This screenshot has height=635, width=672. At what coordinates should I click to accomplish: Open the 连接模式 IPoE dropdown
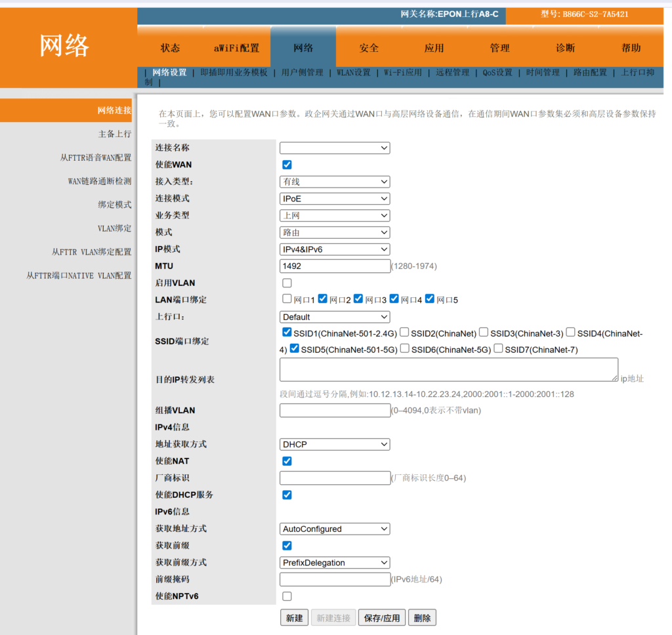point(335,199)
